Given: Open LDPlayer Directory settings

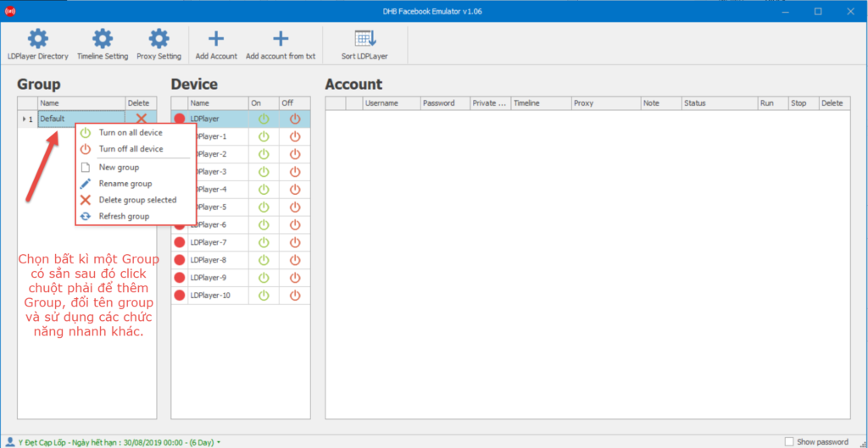Looking at the screenshot, I should [37, 44].
